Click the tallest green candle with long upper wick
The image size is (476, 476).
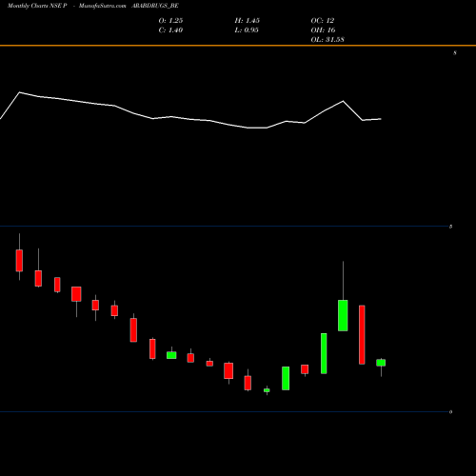343,315
